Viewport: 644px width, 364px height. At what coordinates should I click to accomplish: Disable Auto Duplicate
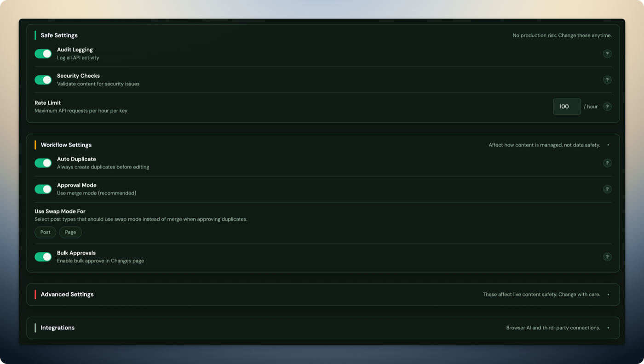[x=43, y=163]
